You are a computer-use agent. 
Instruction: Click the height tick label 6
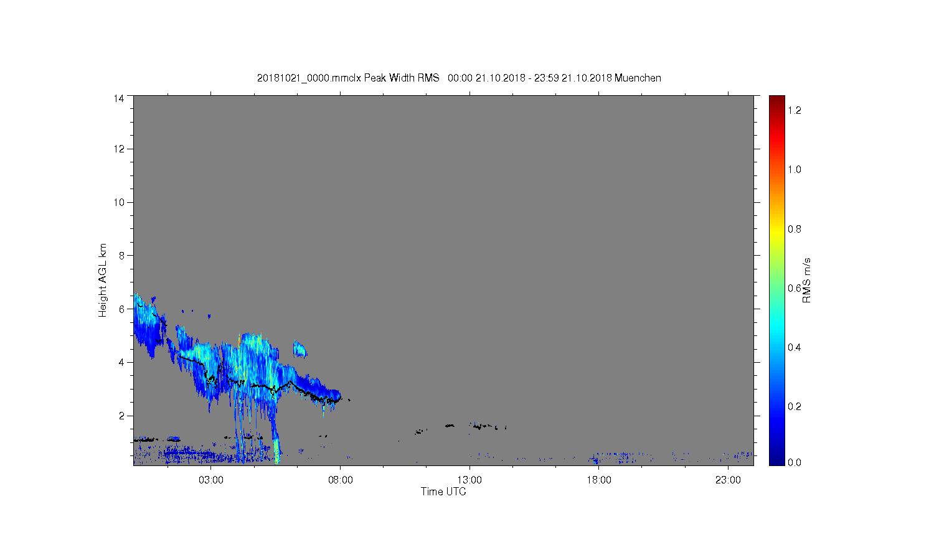click(122, 309)
